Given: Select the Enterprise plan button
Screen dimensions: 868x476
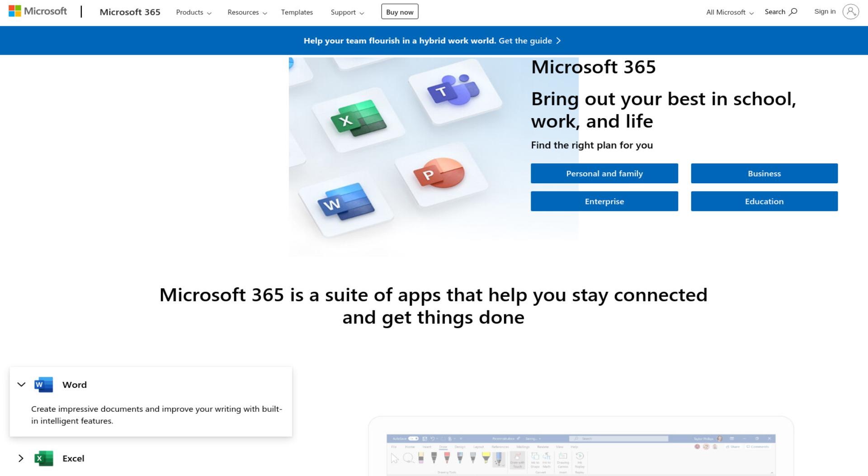Looking at the screenshot, I should click(604, 201).
